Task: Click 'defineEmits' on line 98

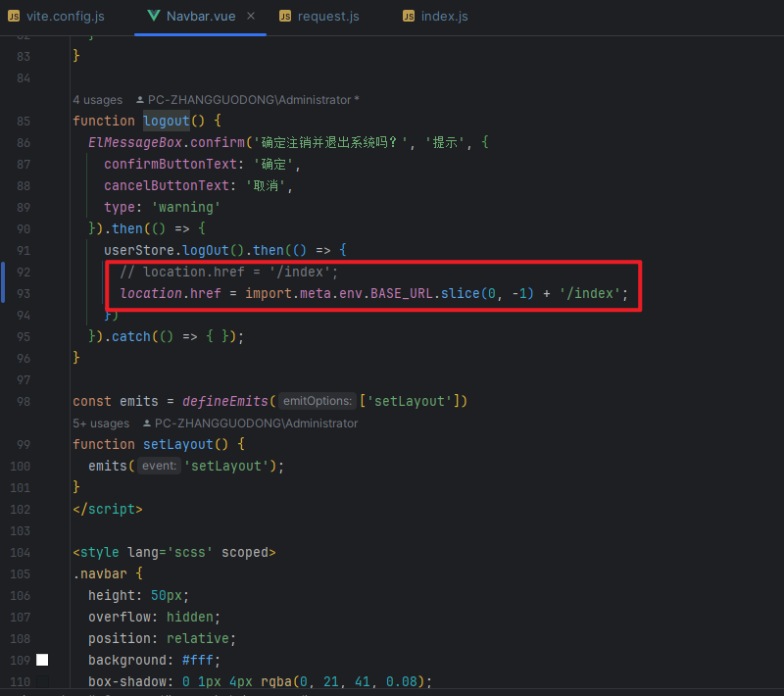Action: point(225,401)
